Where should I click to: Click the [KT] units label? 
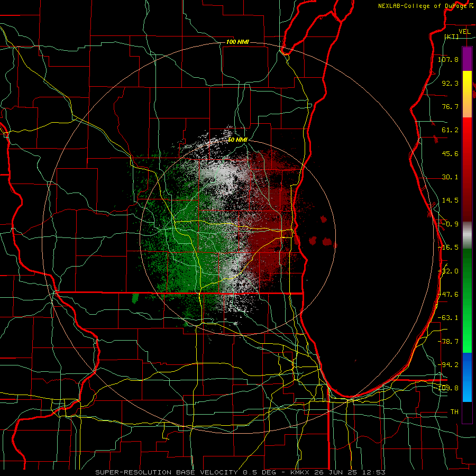(452, 37)
